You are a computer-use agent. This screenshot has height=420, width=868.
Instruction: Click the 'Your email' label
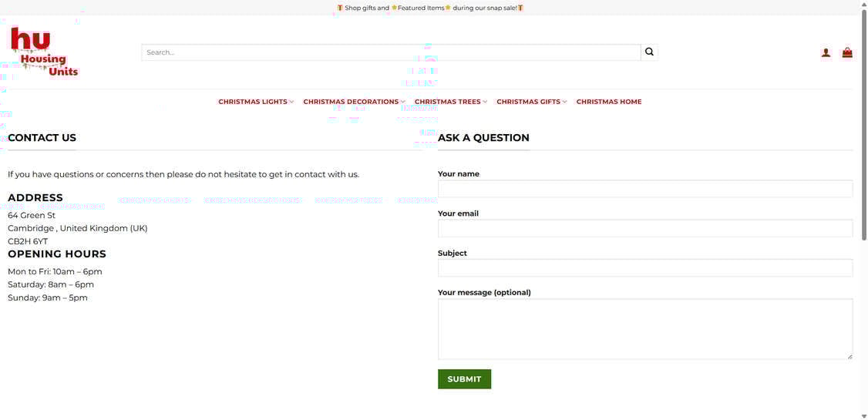click(459, 213)
